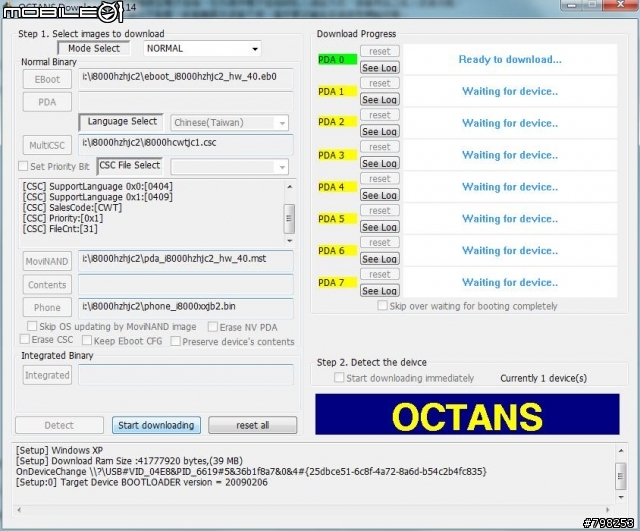This screenshot has height=531, width=640.
Task: Click the Contents file button
Action: 47,284
